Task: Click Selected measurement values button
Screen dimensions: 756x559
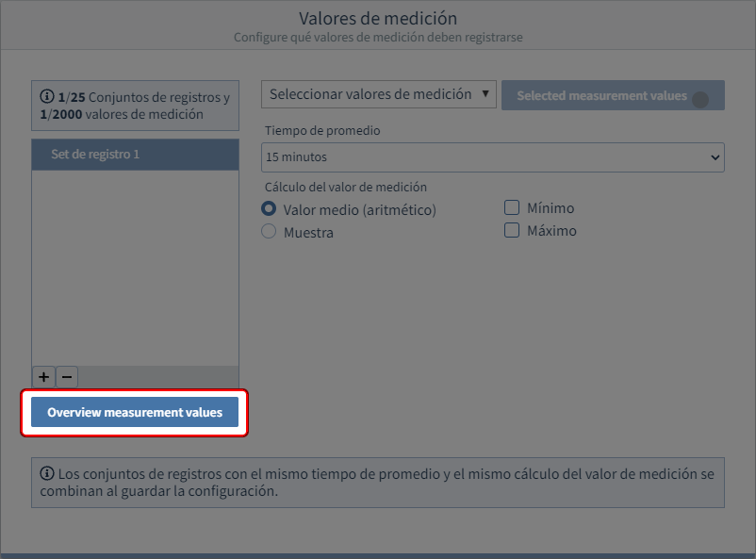Action: point(613,95)
